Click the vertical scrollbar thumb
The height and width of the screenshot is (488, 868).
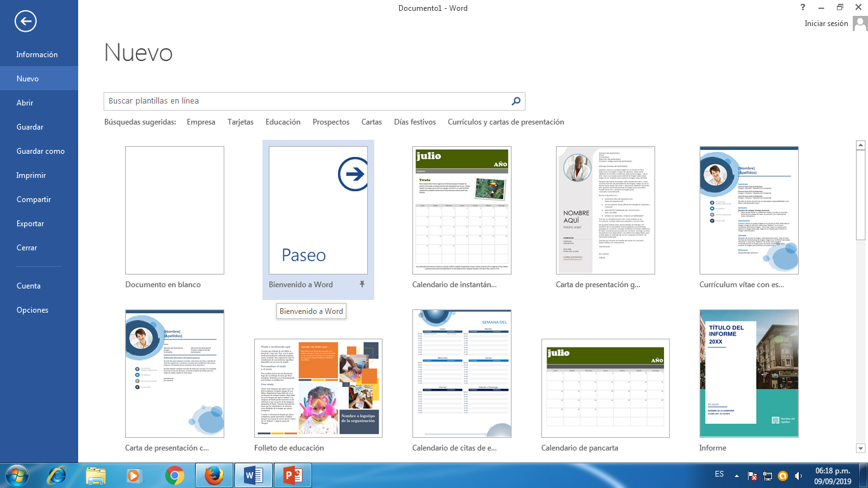(860, 195)
